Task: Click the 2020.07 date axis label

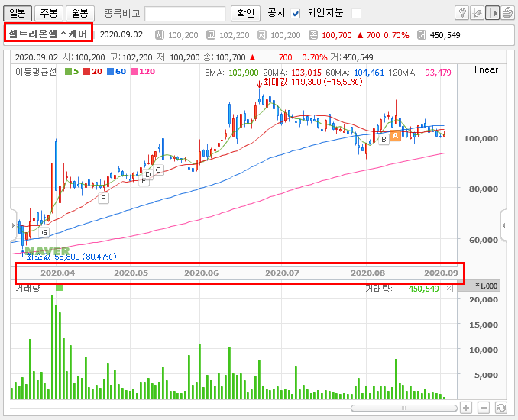Action: [x=282, y=273]
